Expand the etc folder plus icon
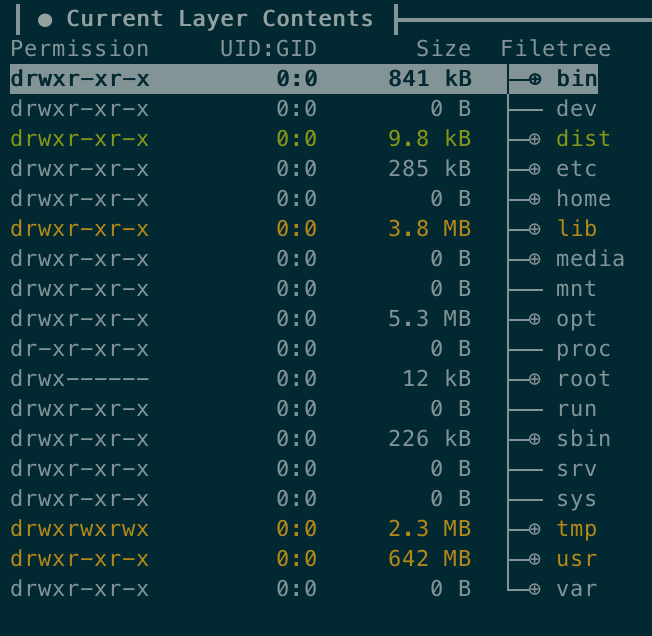The height and width of the screenshot is (636, 652). click(535, 169)
